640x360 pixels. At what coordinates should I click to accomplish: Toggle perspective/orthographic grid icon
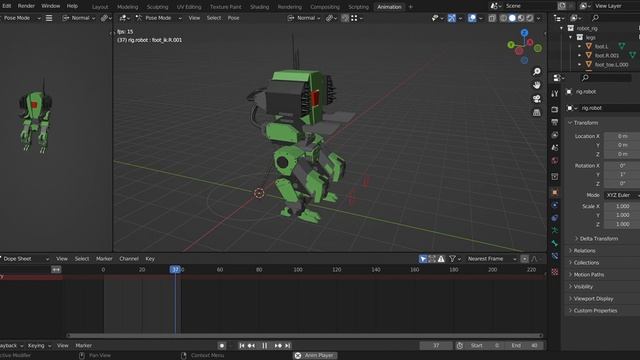(x=537, y=112)
